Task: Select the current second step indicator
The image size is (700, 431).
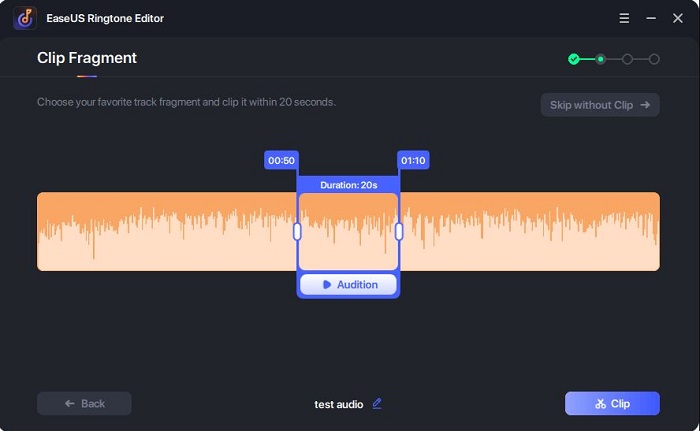Action: click(600, 59)
